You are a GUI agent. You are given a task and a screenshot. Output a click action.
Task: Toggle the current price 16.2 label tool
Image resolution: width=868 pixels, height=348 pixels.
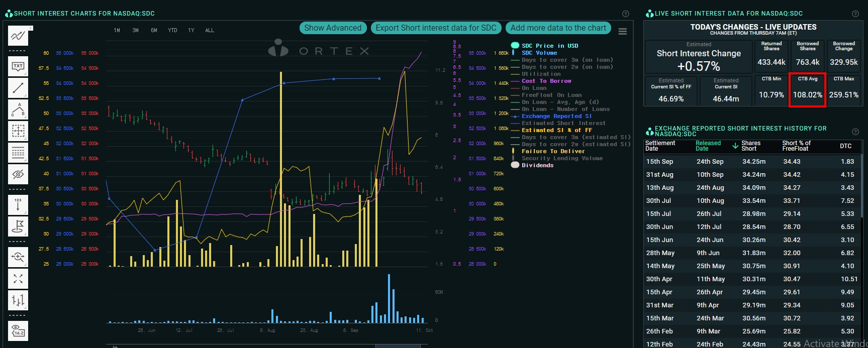click(x=18, y=331)
